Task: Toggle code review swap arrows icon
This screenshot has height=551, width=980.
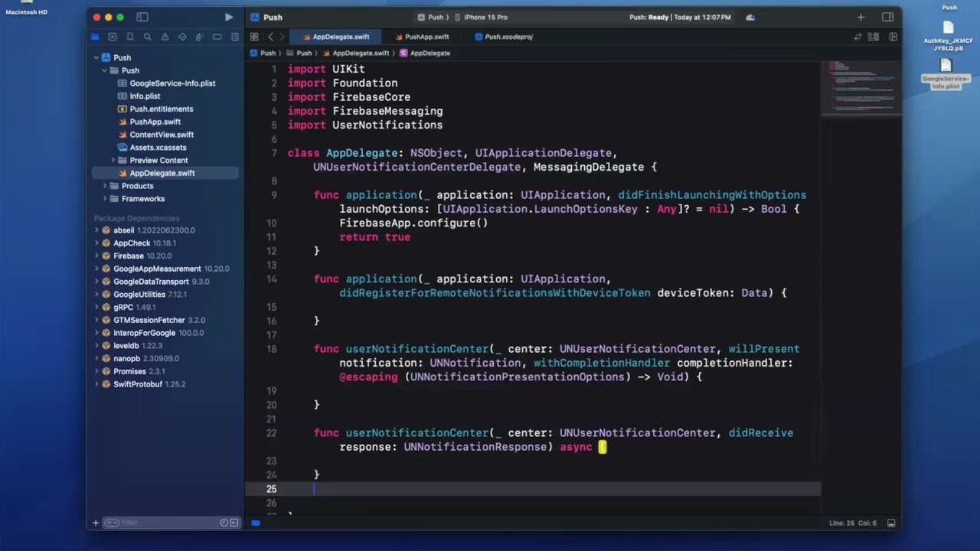Action: click(x=857, y=37)
